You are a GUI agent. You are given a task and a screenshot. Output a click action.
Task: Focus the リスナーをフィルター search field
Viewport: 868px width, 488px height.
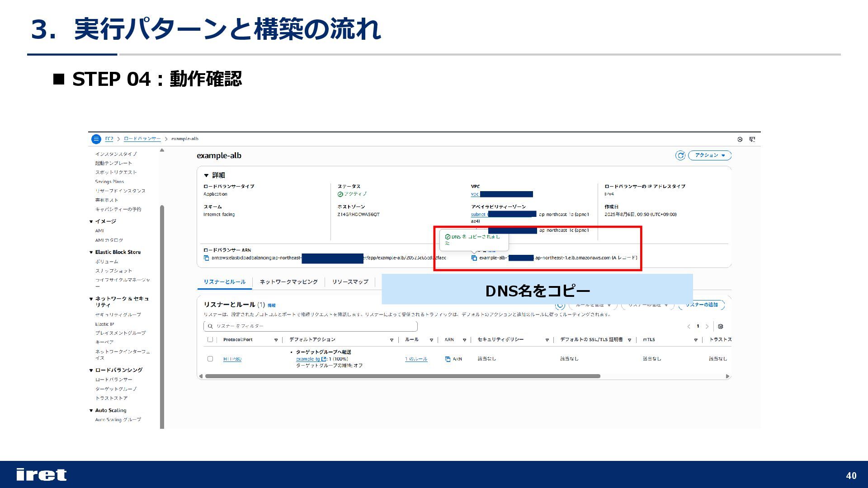coord(310,326)
